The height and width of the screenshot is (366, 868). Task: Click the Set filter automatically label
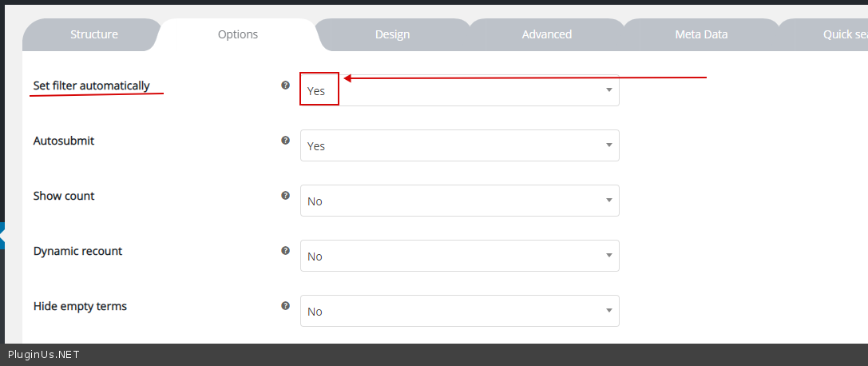91,86
